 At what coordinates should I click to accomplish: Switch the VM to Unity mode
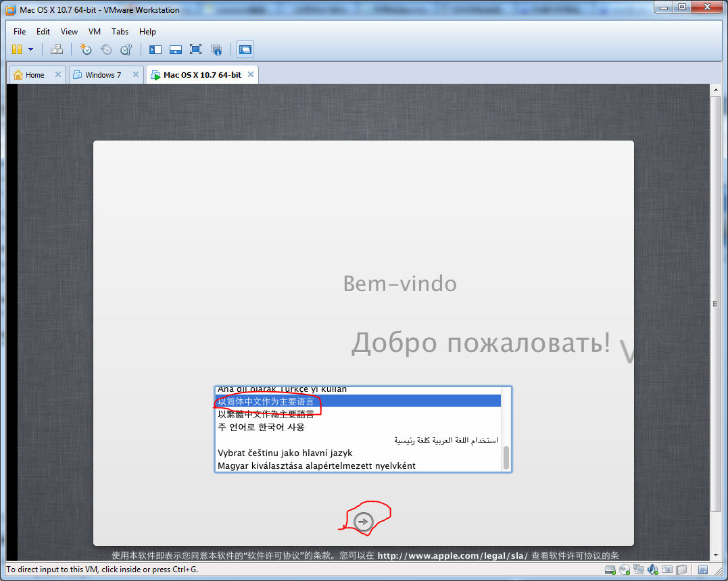coord(216,49)
